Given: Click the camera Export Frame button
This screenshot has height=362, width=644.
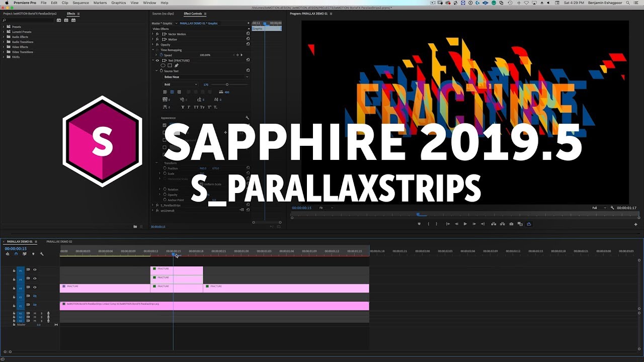Looking at the screenshot, I should (x=511, y=224).
